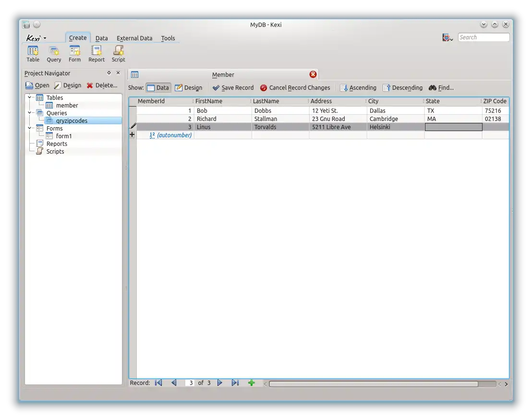The width and height of the screenshot is (532, 420).
Task: Open the Find dialog with the binoculars icon
Action: pos(441,87)
